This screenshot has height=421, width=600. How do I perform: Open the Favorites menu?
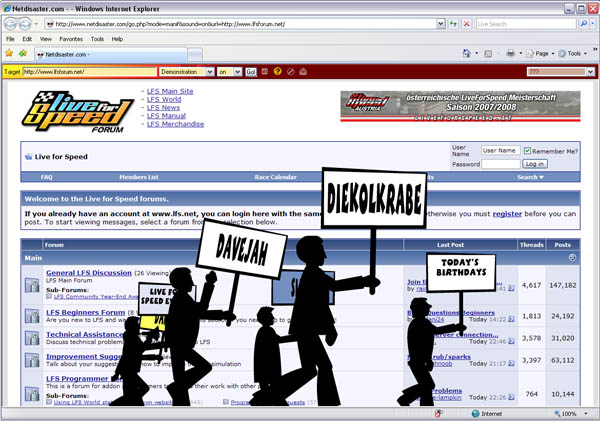coord(71,39)
